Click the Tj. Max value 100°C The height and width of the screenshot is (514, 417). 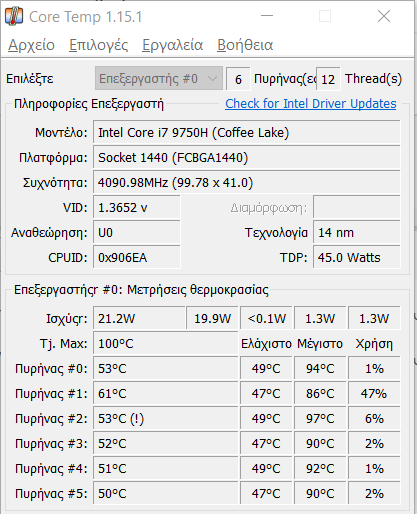coord(166,343)
